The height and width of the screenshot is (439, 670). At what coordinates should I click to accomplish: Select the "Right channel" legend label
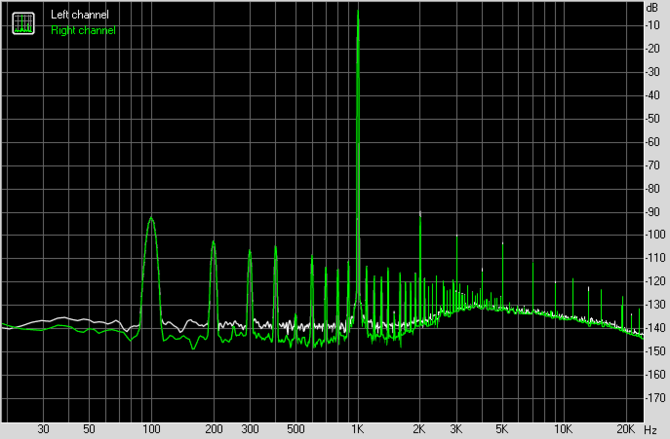83,30
